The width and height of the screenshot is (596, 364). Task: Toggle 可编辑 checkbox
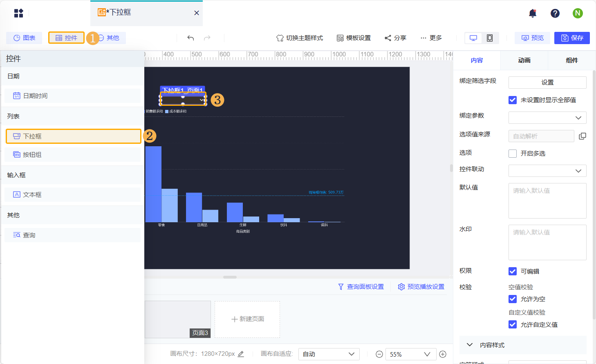513,271
